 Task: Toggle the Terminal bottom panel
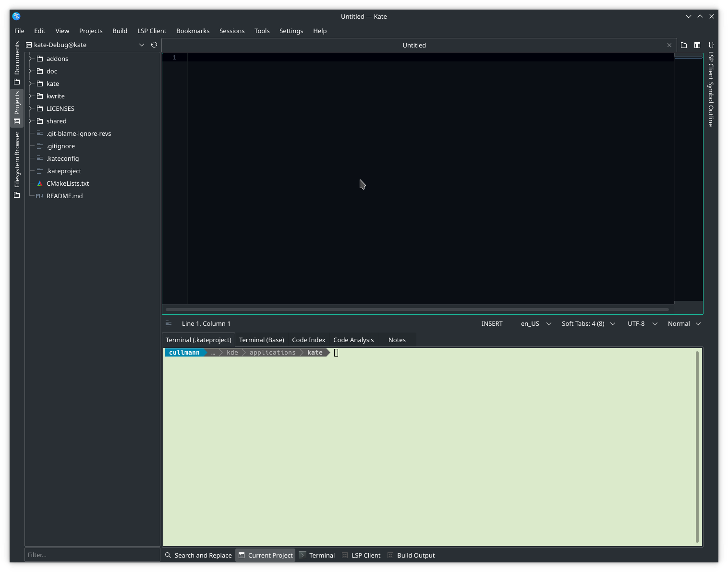click(x=317, y=555)
